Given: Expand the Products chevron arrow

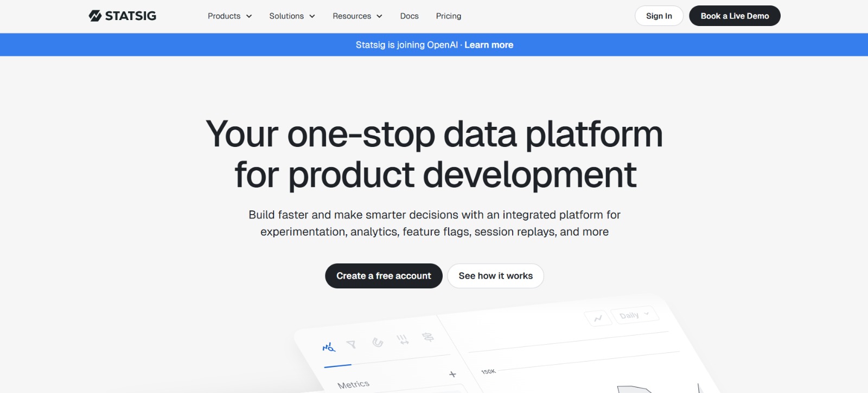Looking at the screenshot, I should click(249, 16).
